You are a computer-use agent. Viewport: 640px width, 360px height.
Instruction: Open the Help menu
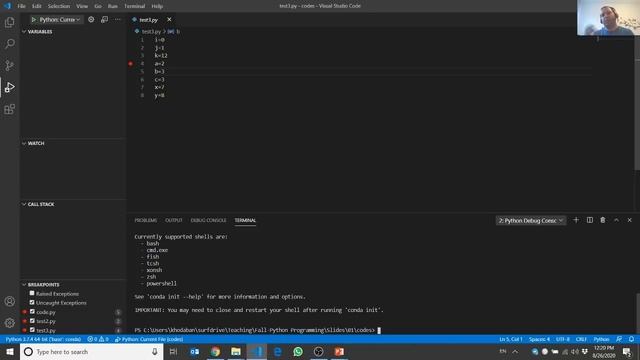coord(157,6)
